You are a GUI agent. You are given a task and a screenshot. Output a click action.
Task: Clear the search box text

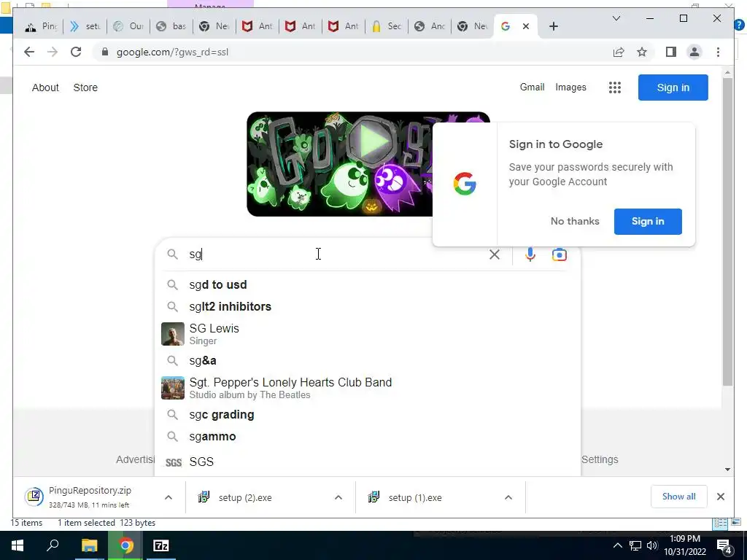point(495,254)
